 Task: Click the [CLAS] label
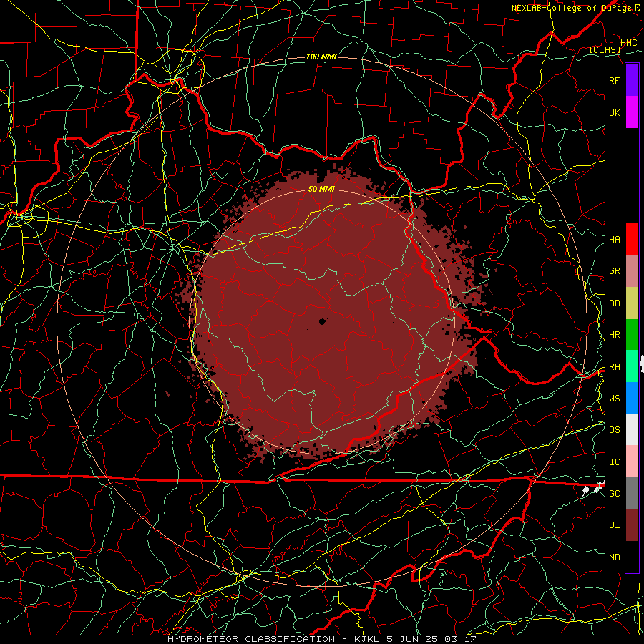tap(605, 49)
